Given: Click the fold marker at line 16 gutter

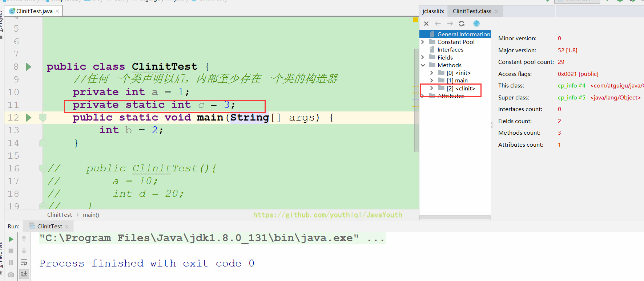Looking at the screenshot, I should click(x=43, y=168).
